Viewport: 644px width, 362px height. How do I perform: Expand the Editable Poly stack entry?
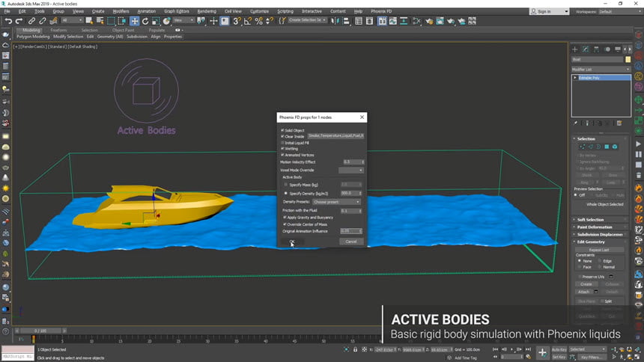tap(575, 78)
